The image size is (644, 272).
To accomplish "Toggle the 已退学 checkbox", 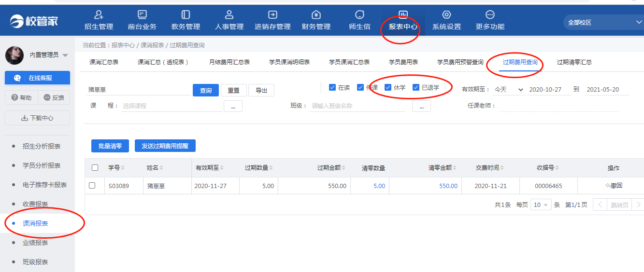I will pyautogui.click(x=416, y=87).
